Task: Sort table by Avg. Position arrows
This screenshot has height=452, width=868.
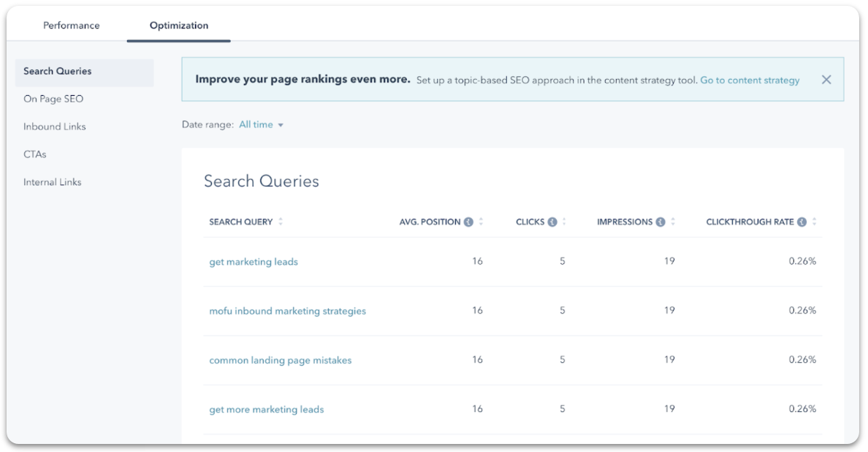Action: (x=481, y=222)
